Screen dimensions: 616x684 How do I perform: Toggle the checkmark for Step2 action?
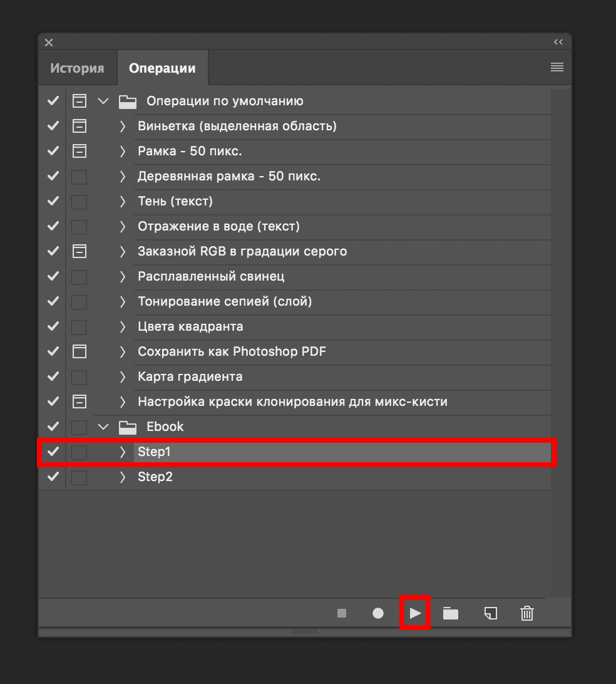53,477
